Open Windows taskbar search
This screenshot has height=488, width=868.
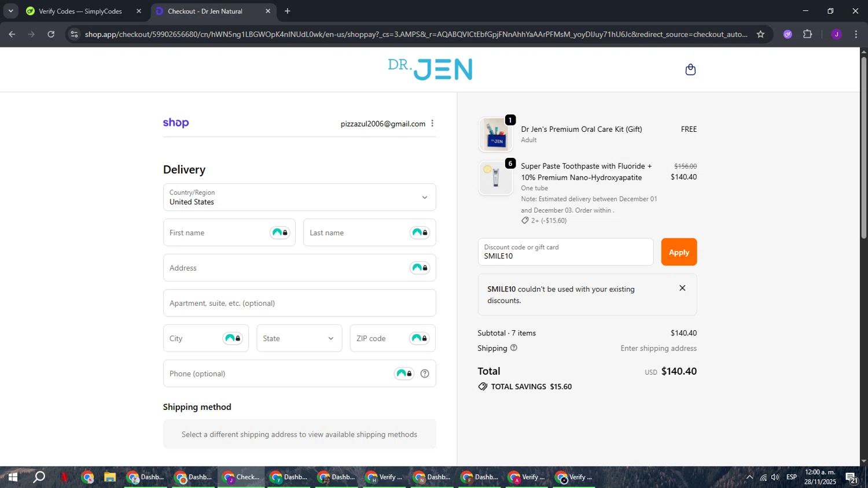click(x=39, y=477)
